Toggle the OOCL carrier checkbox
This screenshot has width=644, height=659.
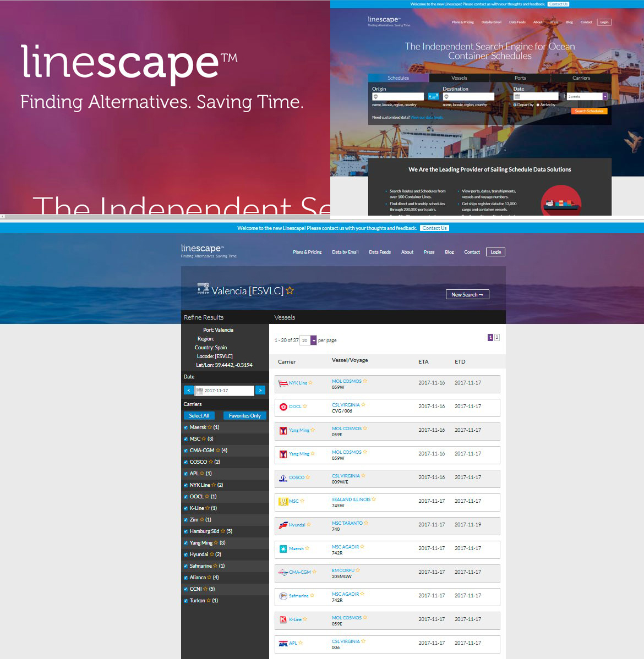pos(186,497)
